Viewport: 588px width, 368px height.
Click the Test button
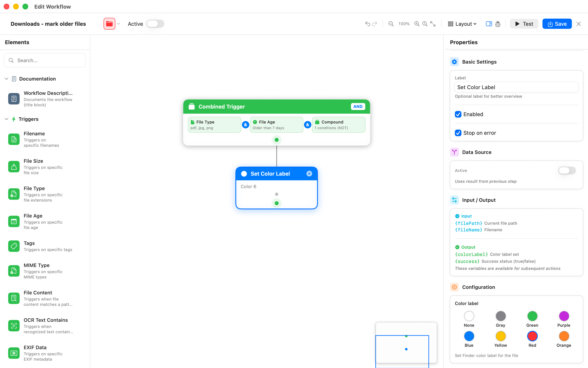[x=524, y=24]
